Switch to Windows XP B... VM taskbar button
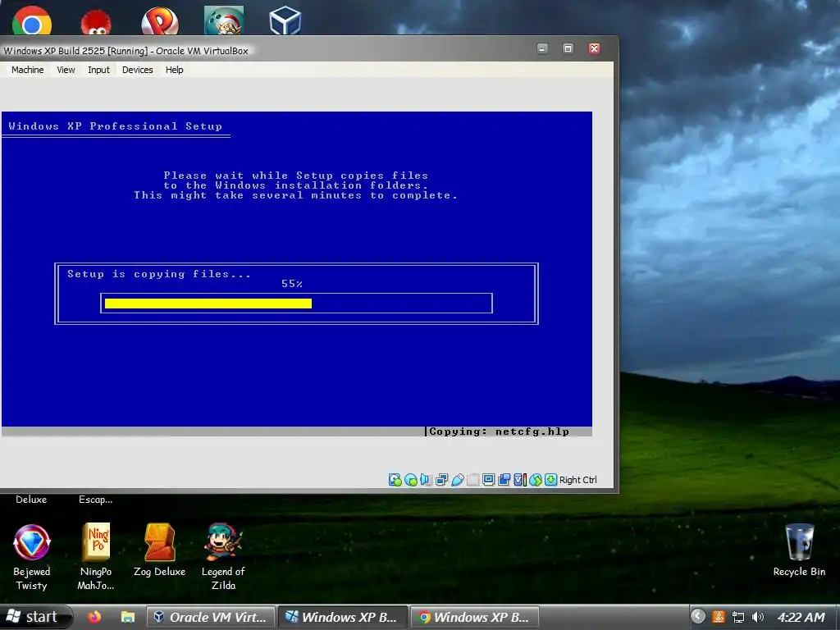The image size is (840, 630). [x=343, y=617]
